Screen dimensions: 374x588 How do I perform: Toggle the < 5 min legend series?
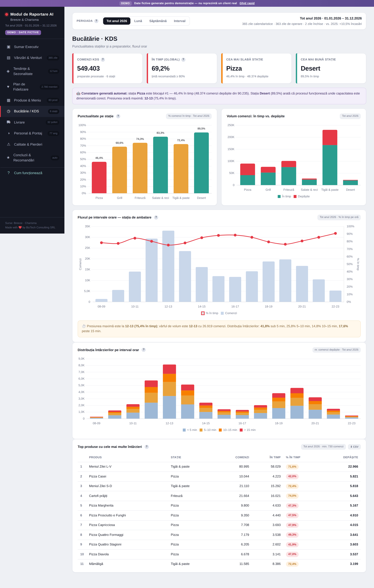[190, 430]
